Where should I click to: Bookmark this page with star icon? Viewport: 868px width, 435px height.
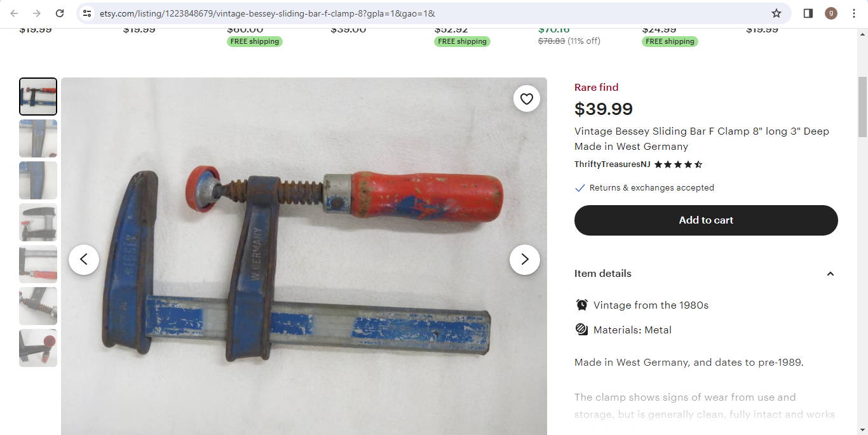776,13
